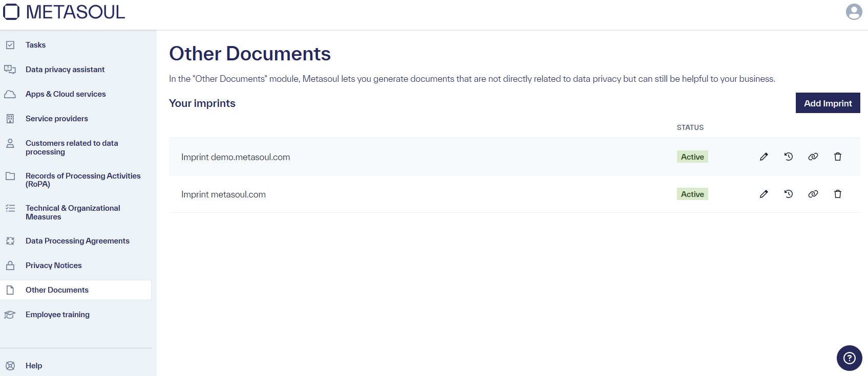Select Other Documents in sidebar
Screen dimensions: 868x376
click(x=76, y=290)
